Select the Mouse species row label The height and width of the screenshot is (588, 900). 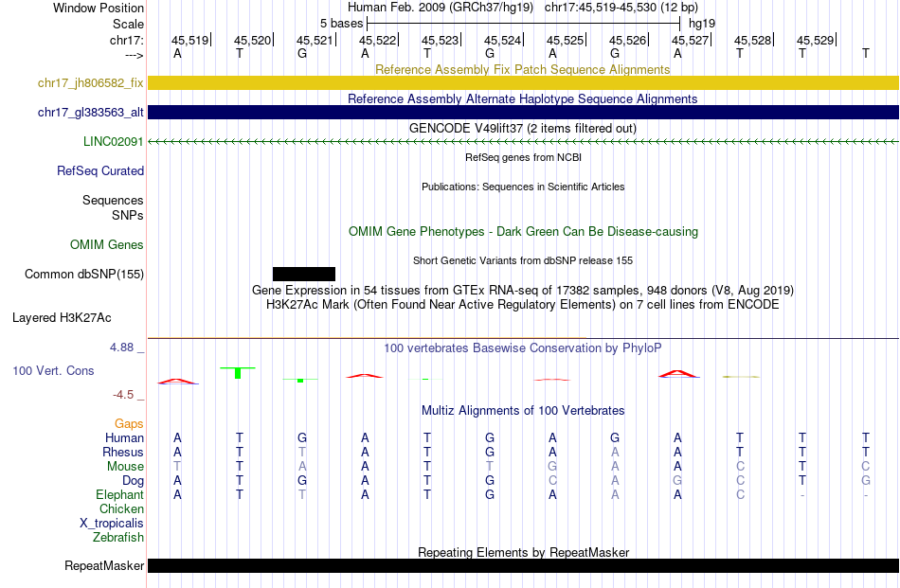(125, 467)
